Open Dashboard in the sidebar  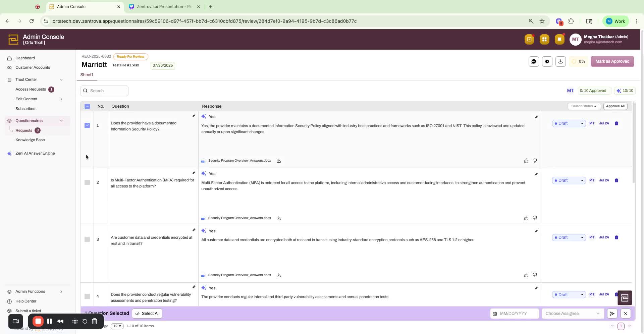pos(25,58)
